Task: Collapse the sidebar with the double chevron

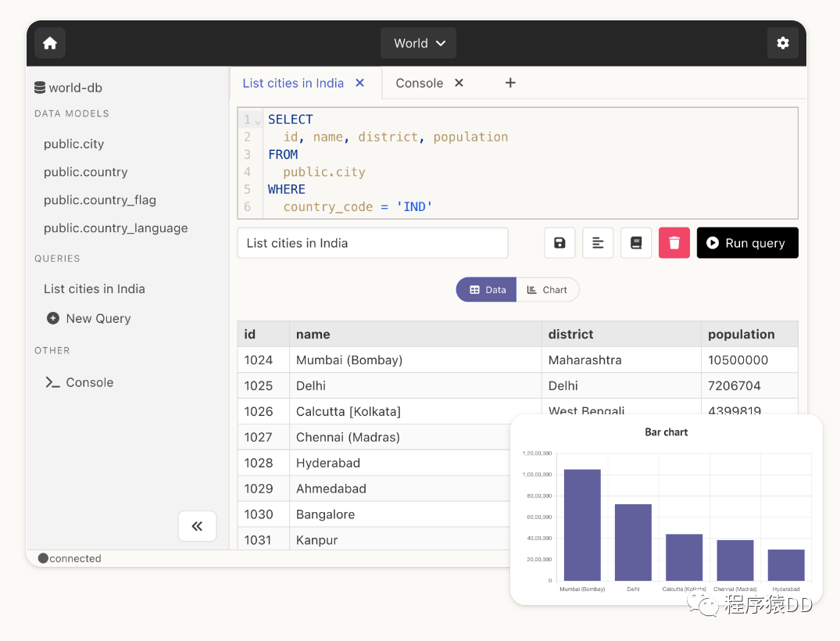Action: (197, 526)
